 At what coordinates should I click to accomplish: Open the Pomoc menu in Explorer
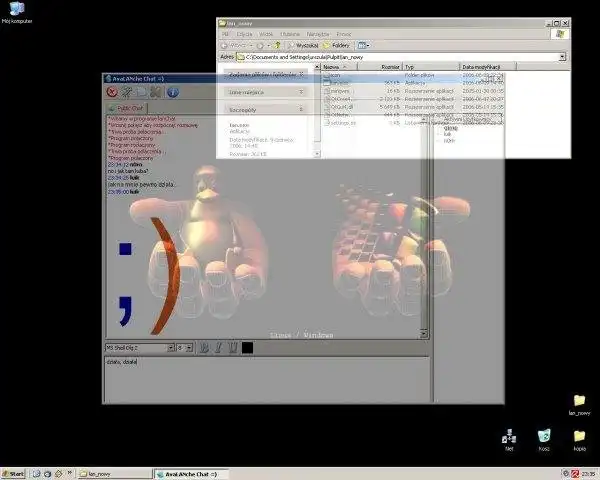pyautogui.click(x=344, y=34)
